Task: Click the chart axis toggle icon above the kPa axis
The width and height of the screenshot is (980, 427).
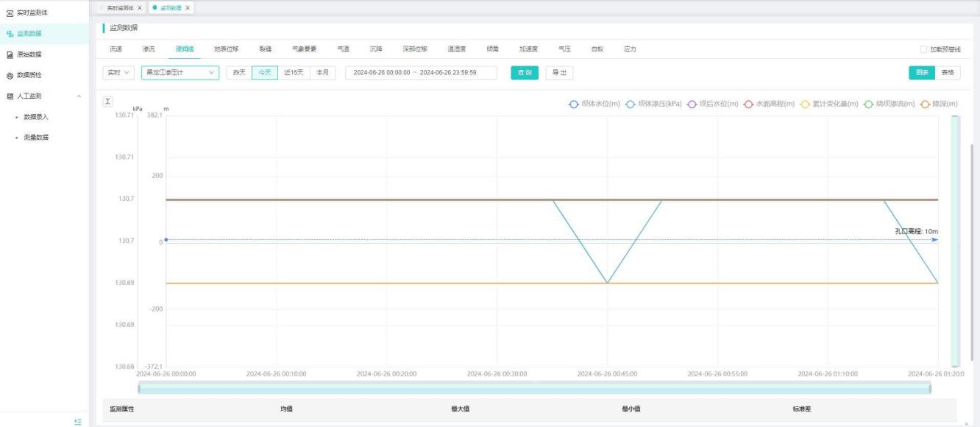Action: tap(107, 101)
